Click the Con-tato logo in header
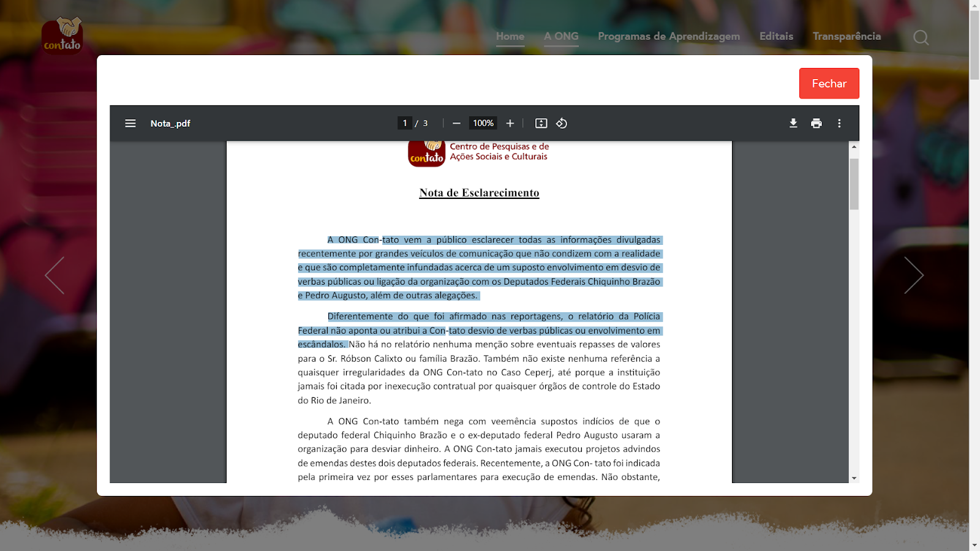Viewport: 980px width, 551px height. (62, 36)
